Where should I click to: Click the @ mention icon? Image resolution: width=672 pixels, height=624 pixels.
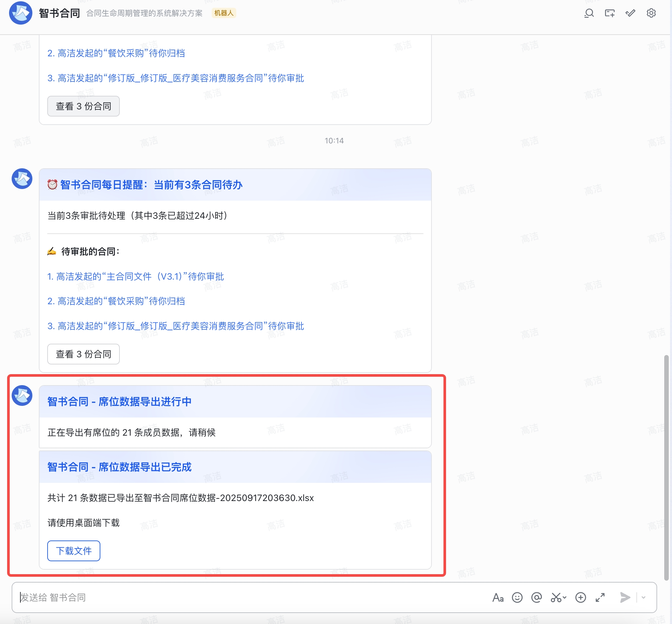537,597
